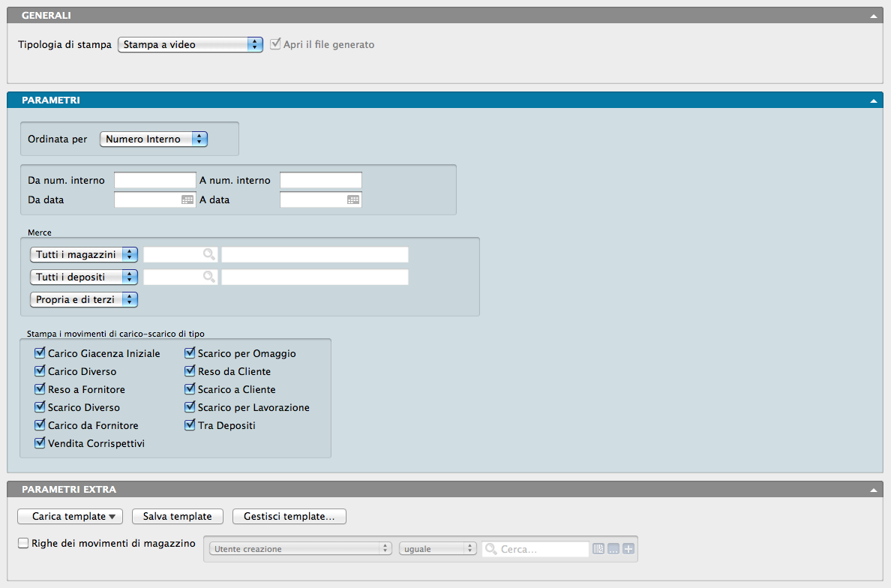The width and height of the screenshot is (891, 588).
Task: Open the calendar picker for Da data
Action: (187, 200)
